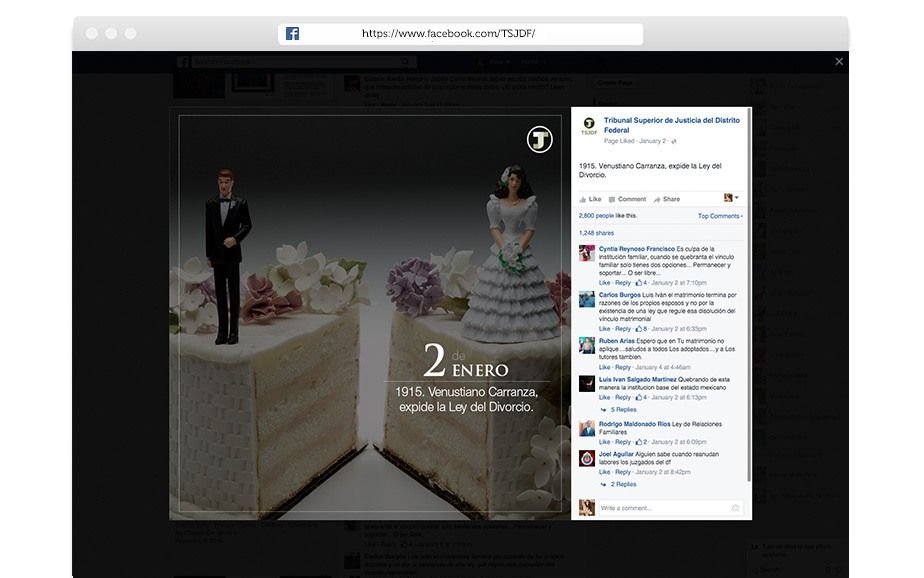
Task: Click the circular J logo on the photo
Action: pos(539,140)
